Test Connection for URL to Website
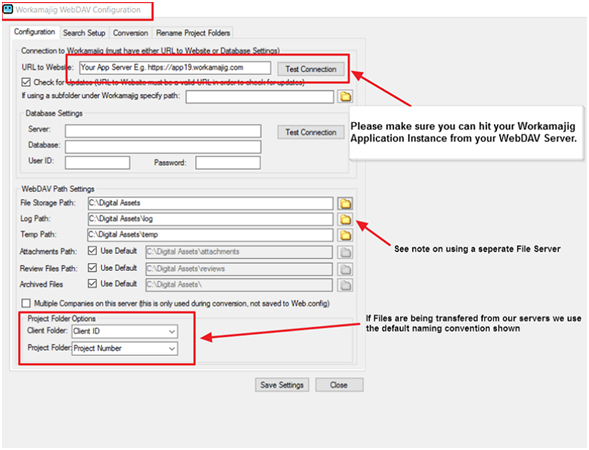Screen dimensions: 589x450 (x=311, y=69)
